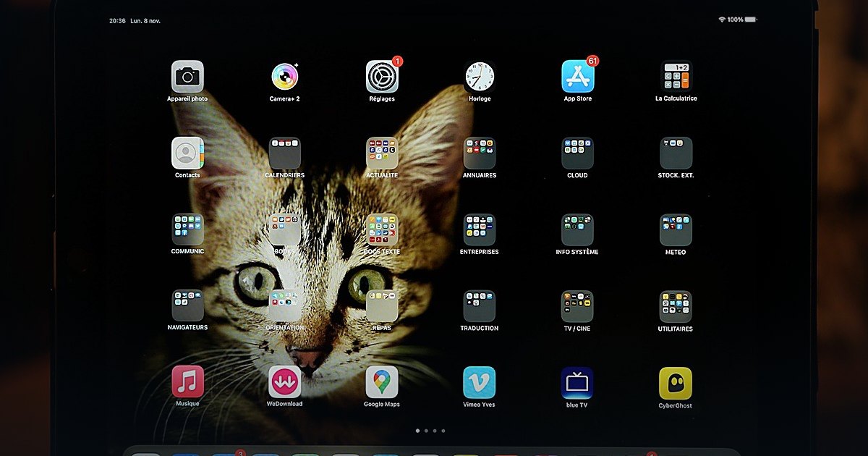Viewport: 868px width, 456px height.
Task: Open Google Maps app
Action: tap(382, 382)
